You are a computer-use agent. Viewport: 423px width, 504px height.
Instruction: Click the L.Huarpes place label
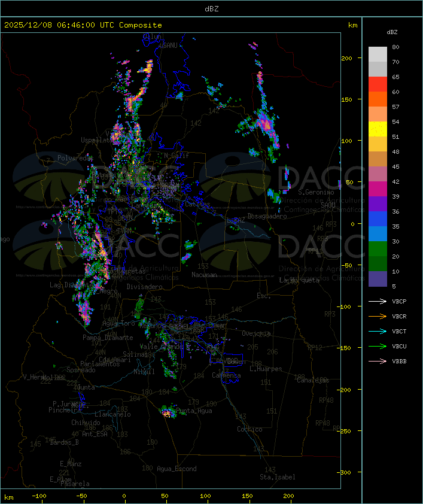tap(266, 369)
